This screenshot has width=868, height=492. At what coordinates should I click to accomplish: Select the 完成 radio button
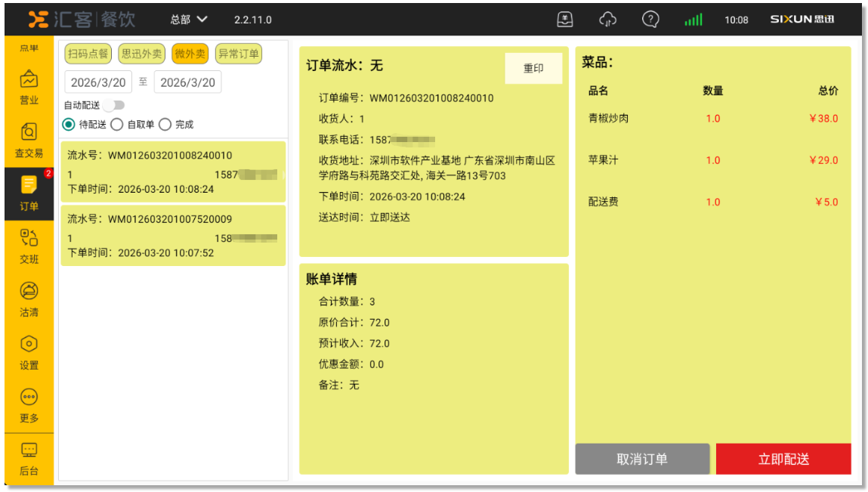(165, 125)
